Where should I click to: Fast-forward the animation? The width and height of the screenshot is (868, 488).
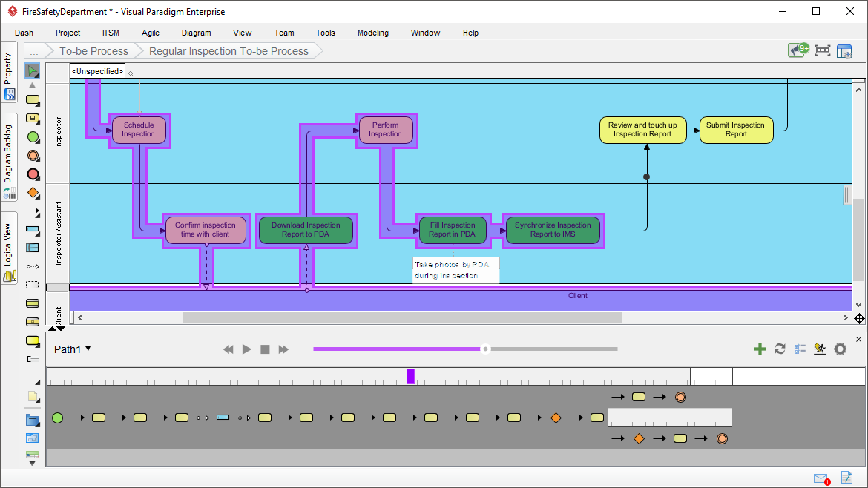284,349
